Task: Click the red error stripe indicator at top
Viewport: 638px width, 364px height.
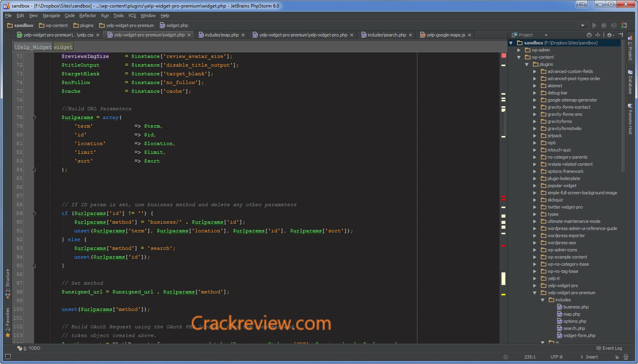Action: [503, 56]
